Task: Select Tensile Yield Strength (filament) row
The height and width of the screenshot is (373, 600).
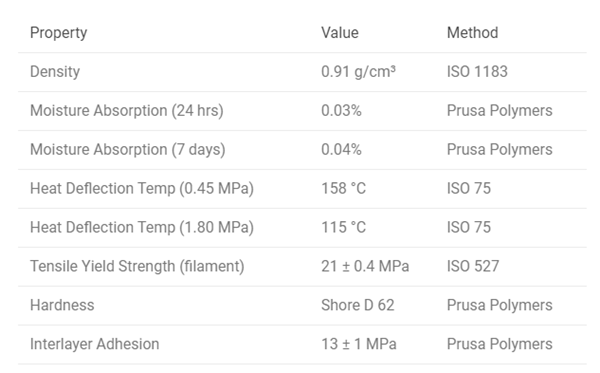Action: [x=302, y=267]
